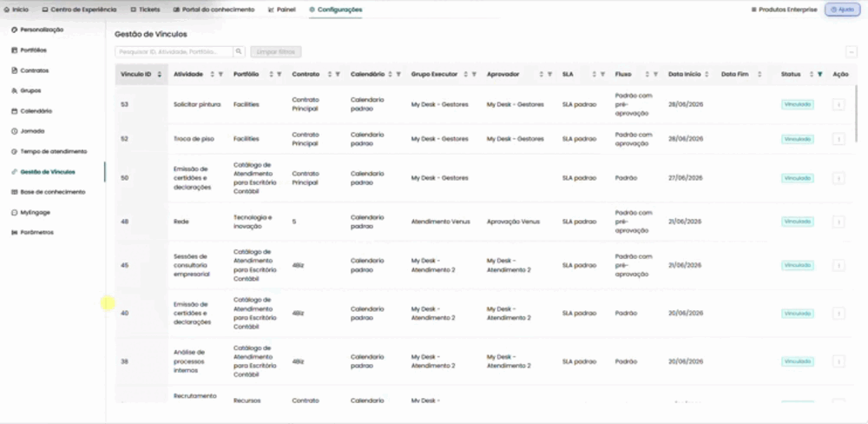Click the Ajuda help button
The width and height of the screenshot is (868, 424).
pos(842,10)
